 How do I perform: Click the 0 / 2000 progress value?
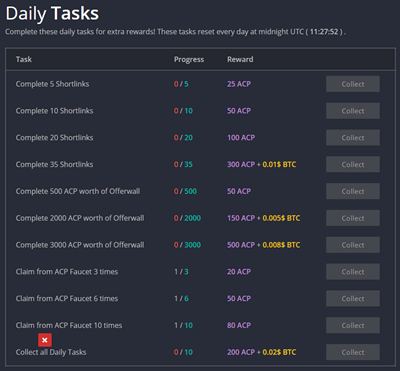(x=187, y=218)
